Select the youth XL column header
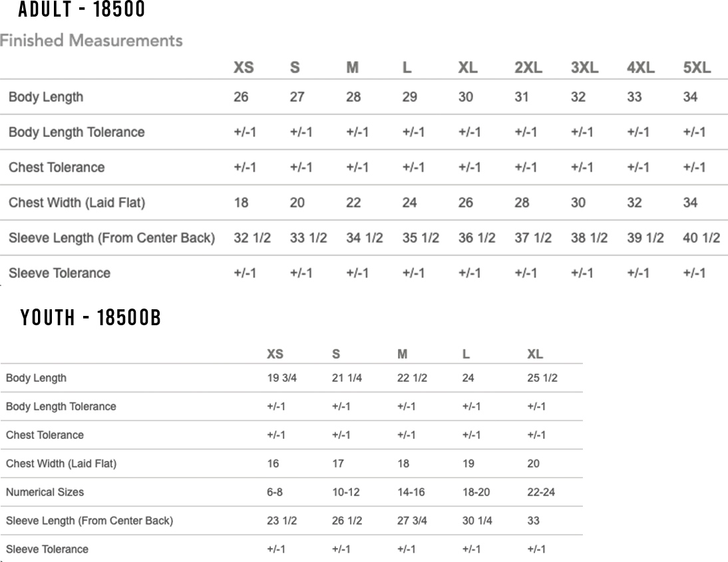This screenshot has width=728, height=562. tap(534, 354)
